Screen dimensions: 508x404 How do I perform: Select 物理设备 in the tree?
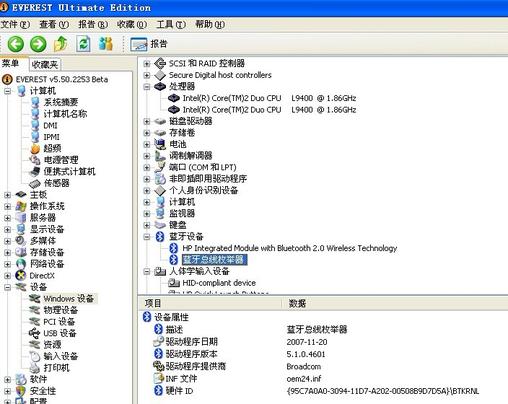pyautogui.click(x=61, y=310)
